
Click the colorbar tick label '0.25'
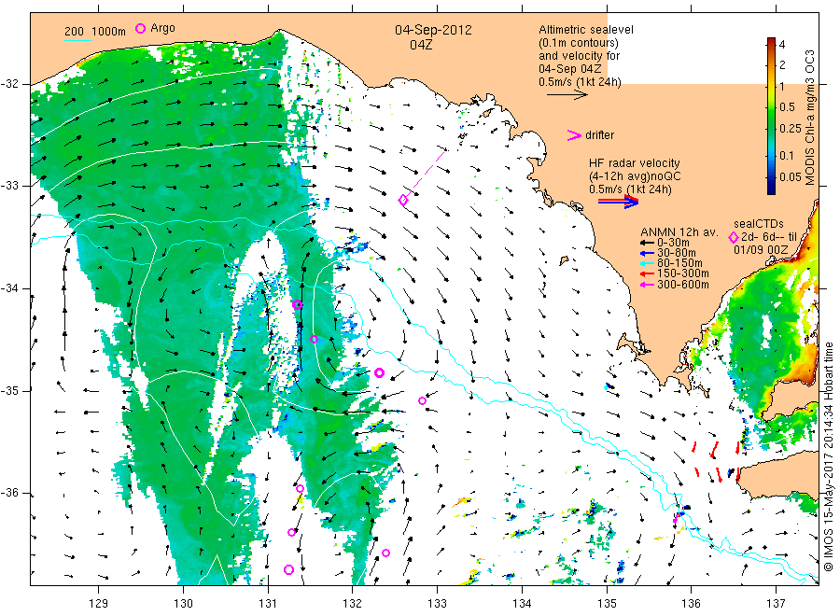click(x=791, y=129)
